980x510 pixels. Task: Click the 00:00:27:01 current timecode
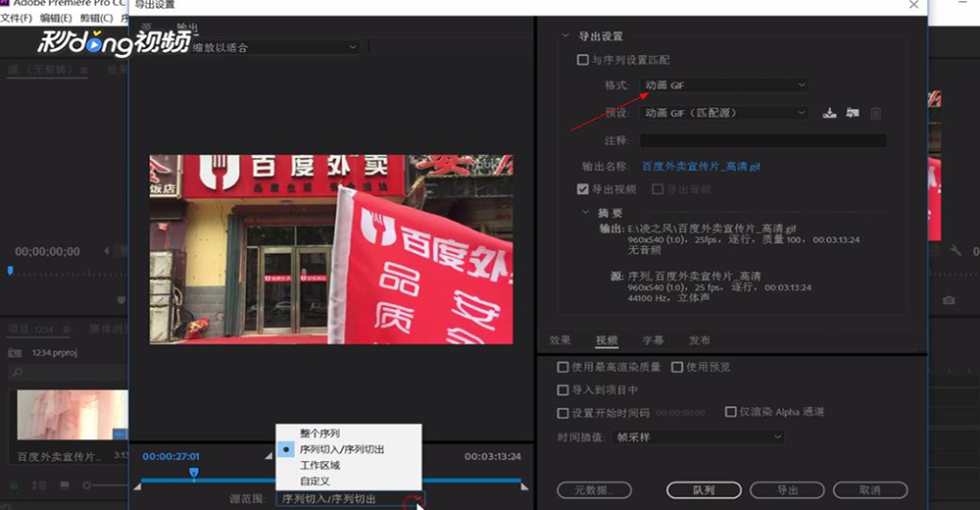[x=171, y=456]
